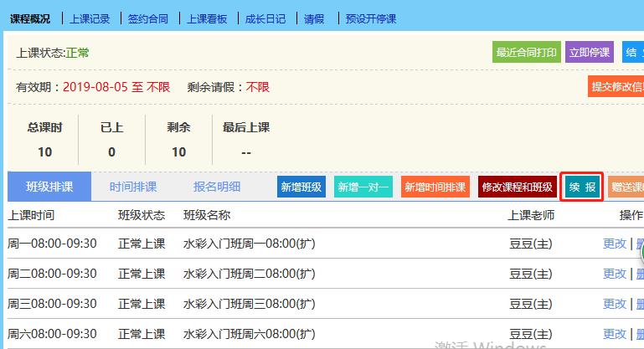Click 更改 for the 周六 08:00 class
644x349 pixels.
click(614, 334)
